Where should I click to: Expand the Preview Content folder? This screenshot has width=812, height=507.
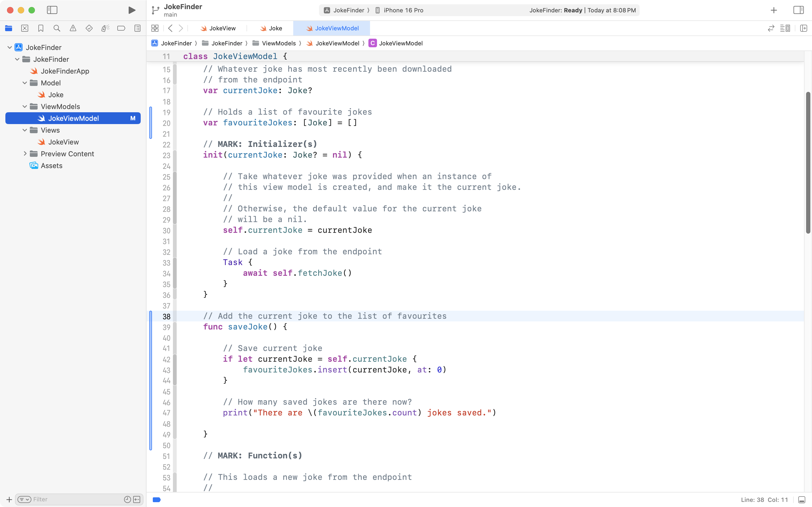pyautogui.click(x=25, y=154)
